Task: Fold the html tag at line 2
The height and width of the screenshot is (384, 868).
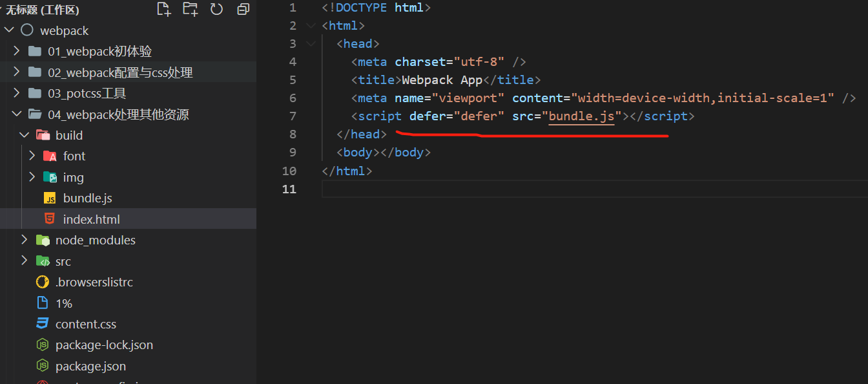Action: pyautogui.click(x=311, y=26)
